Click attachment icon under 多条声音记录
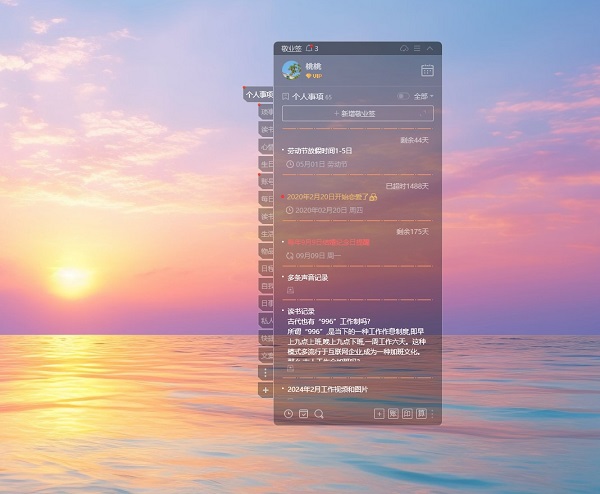This screenshot has height=494, width=600. click(x=290, y=290)
